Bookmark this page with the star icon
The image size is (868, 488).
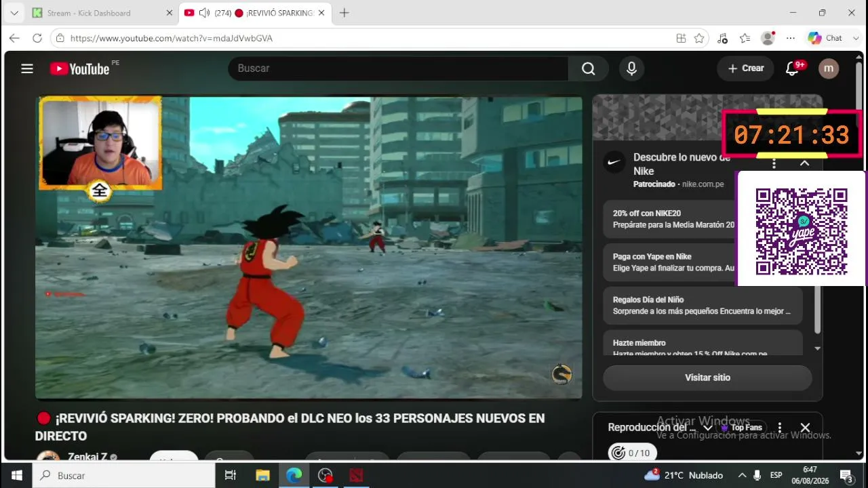click(x=699, y=38)
